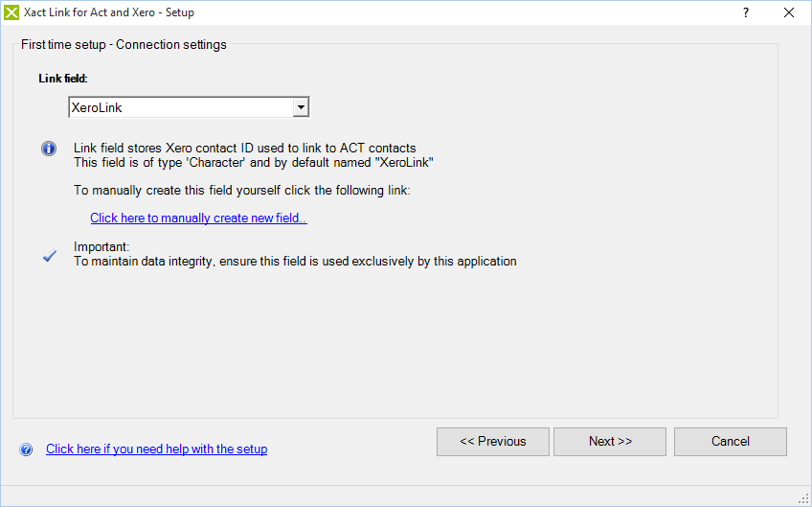Expand the Link field dropdown arrow
This screenshot has width=812, height=507.
click(x=301, y=108)
